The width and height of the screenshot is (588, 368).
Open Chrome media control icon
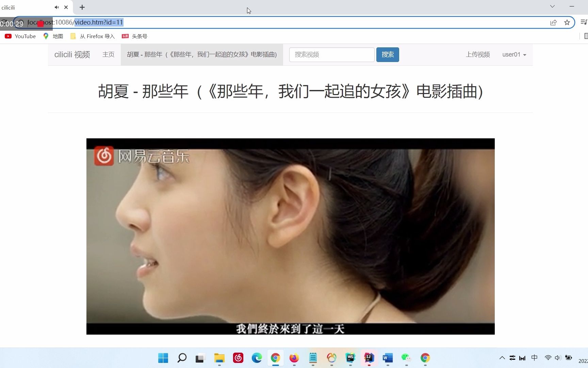[x=584, y=22]
